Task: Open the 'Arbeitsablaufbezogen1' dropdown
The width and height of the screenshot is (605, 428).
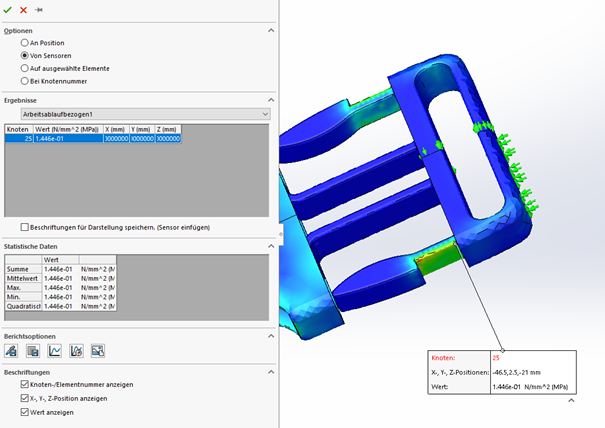Action: (145, 115)
